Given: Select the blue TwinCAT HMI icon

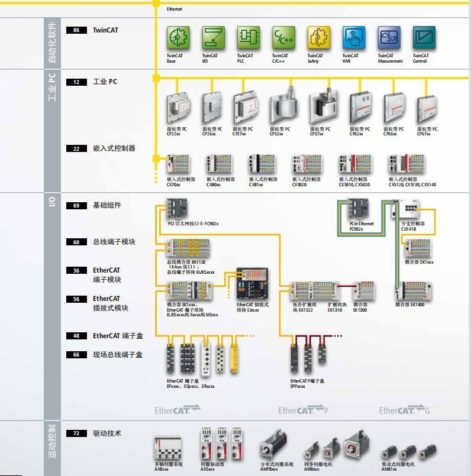Looking at the screenshot, I should pyautogui.click(x=354, y=37).
